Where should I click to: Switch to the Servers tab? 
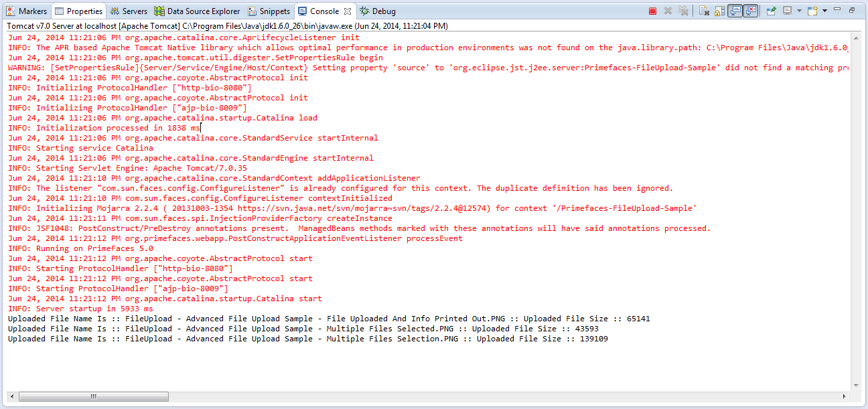[129, 11]
